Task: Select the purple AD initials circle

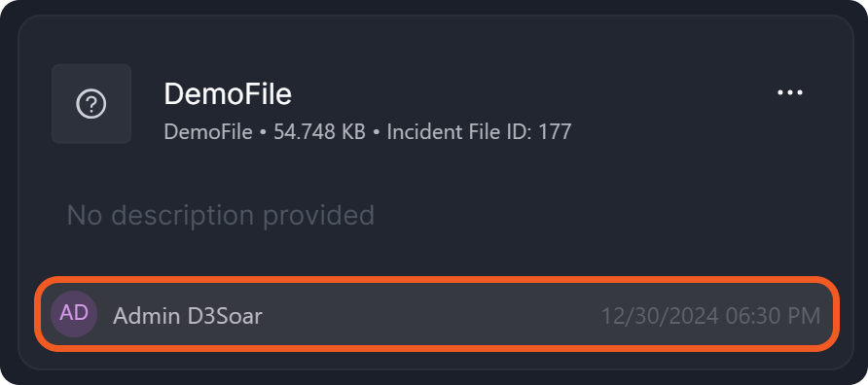Action: click(x=74, y=314)
